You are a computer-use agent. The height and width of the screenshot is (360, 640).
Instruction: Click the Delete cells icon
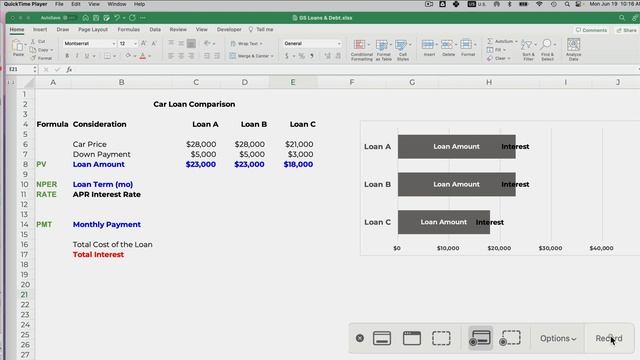click(447, 44)
